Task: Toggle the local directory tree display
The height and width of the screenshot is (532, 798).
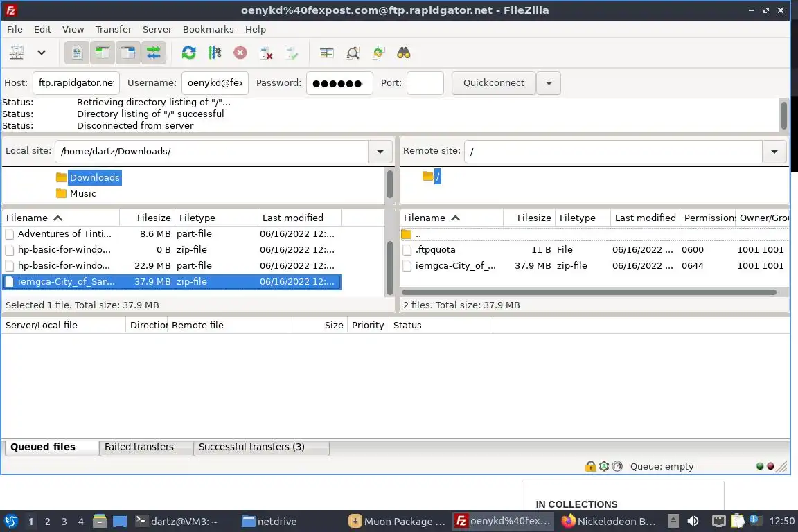Action: click(x=103, y=53)
